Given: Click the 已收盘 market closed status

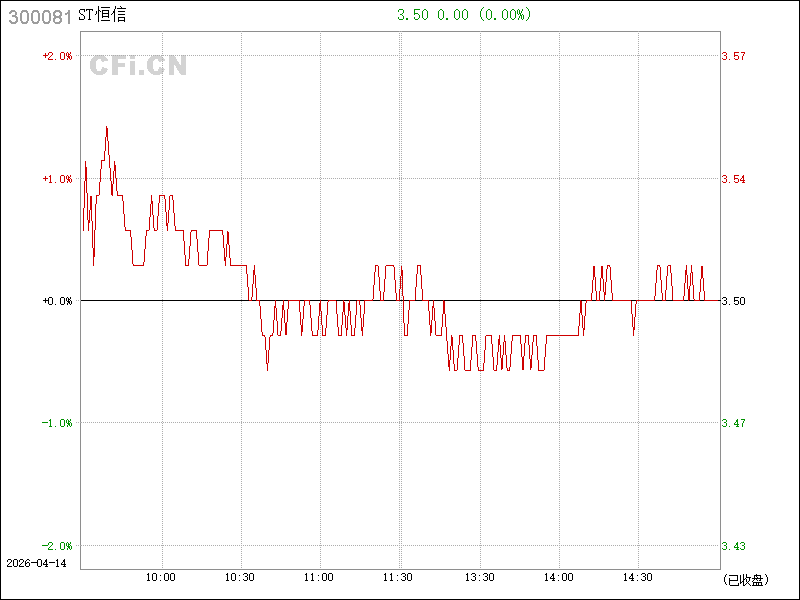Looking at the screenshot, I should [x=744, y=579].
